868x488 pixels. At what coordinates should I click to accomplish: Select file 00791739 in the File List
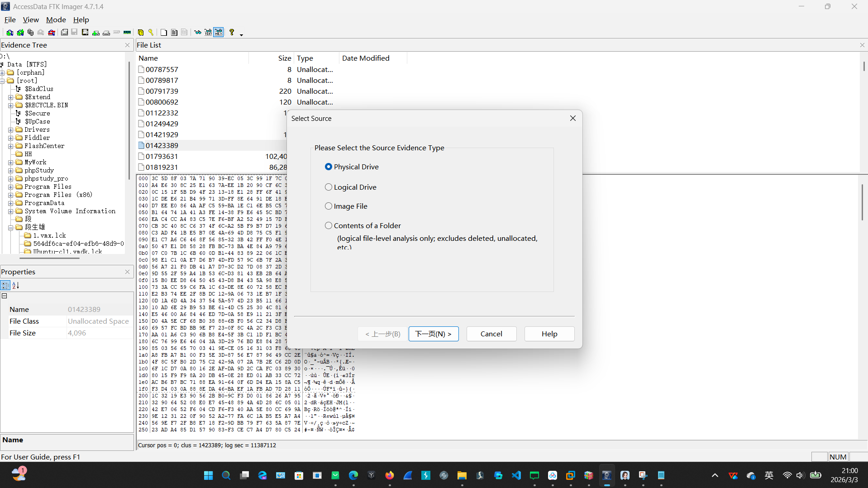click(162, 91)
